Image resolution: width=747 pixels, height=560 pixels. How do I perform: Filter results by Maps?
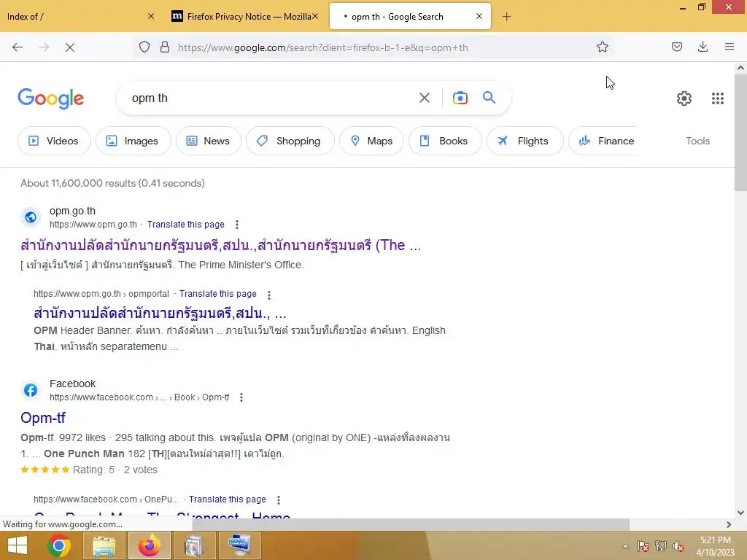pyautogui.click(x=371, y=141)
